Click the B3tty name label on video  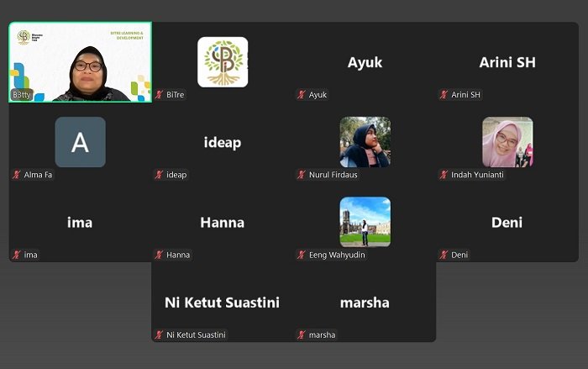(x=21, y=95)
